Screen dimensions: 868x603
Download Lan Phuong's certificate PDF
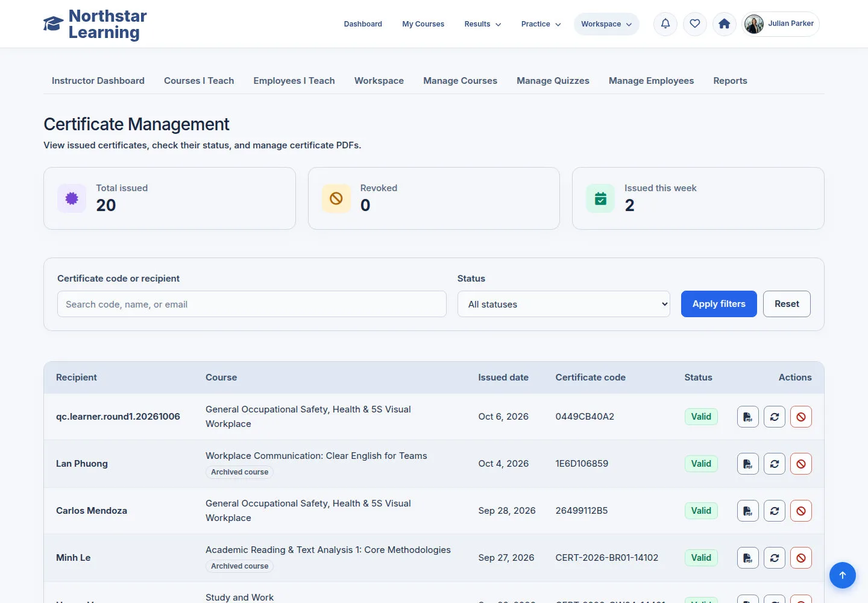pyautogui.click(x=748, y=464)
